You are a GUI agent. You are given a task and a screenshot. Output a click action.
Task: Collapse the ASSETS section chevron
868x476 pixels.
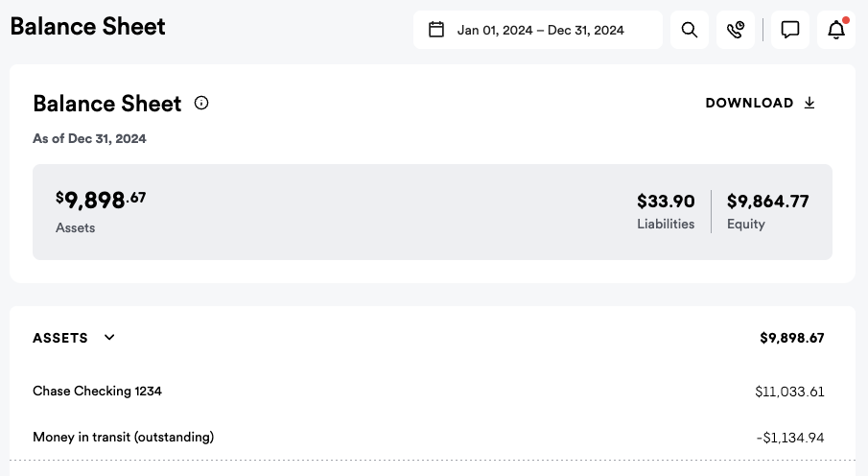click(x=109, y=338)
